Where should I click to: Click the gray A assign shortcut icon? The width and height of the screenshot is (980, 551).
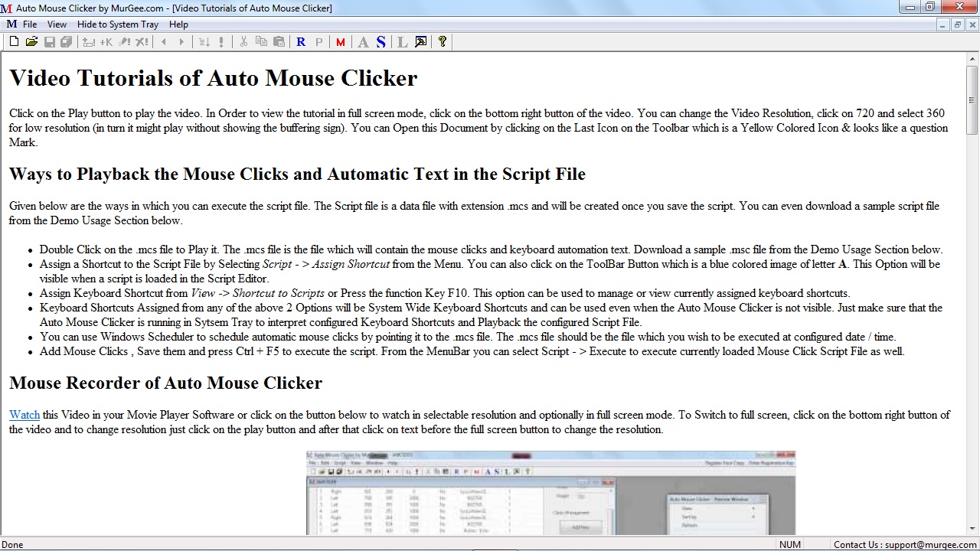tap(363, 42)
